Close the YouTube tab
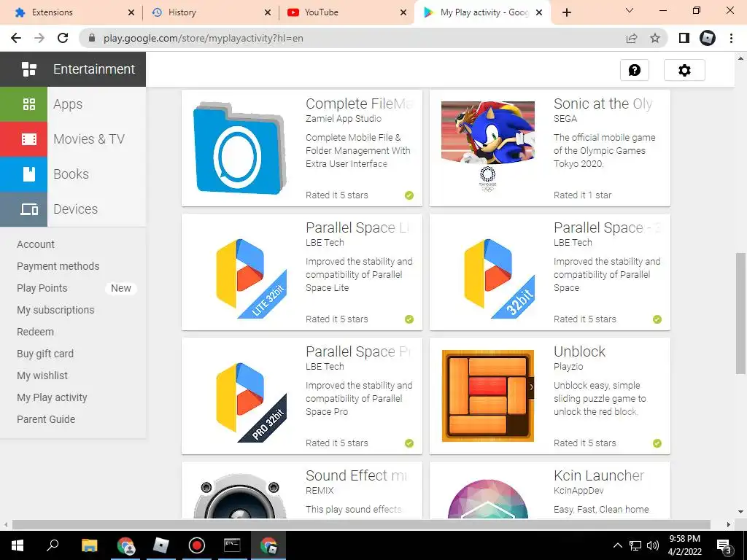Image resolution: width=747 pixels, height=560 pixels. coord(403,12)
